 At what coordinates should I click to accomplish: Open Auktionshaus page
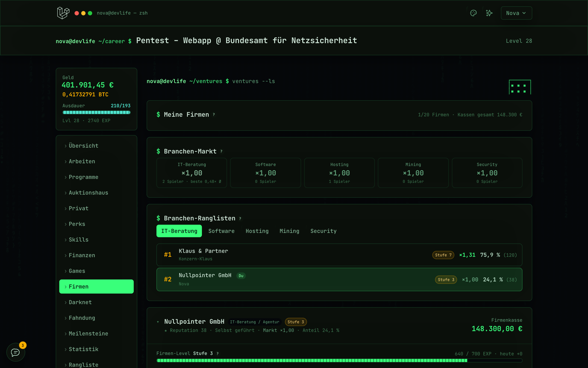[96, 193]
